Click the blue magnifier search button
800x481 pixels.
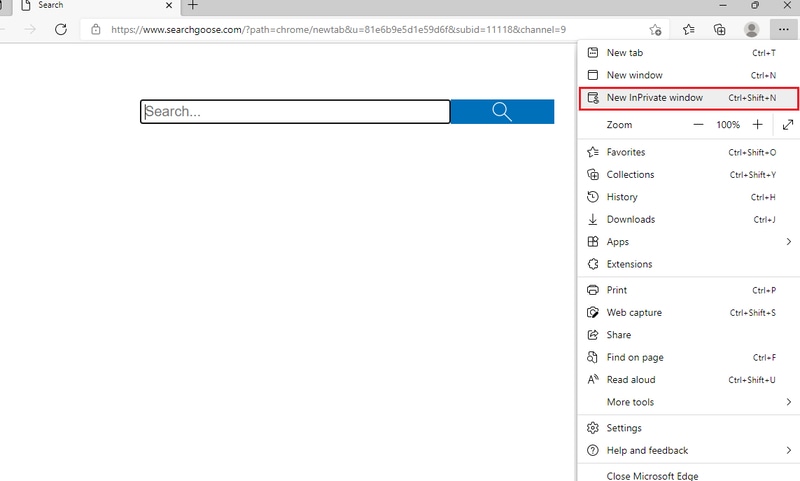502,111
